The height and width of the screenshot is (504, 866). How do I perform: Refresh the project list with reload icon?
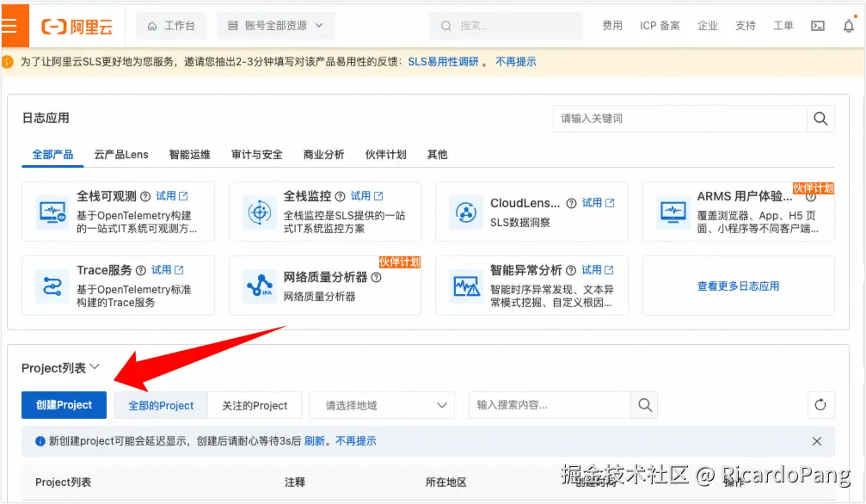[820, 406]
